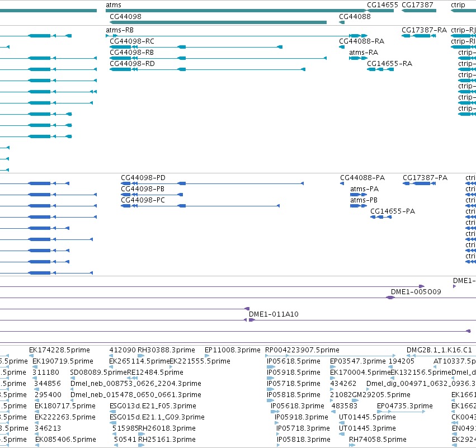Select the atms gene span
The height and width of the screenshot is (448, 476).
click(x=237, y=11)
